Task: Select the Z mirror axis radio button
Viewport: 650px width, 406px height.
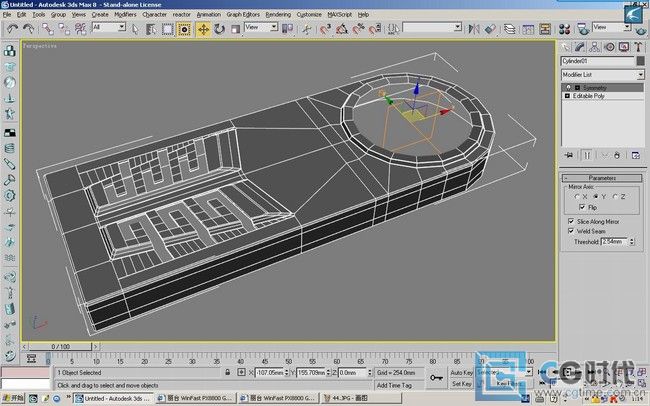Action: coord(615,197)
